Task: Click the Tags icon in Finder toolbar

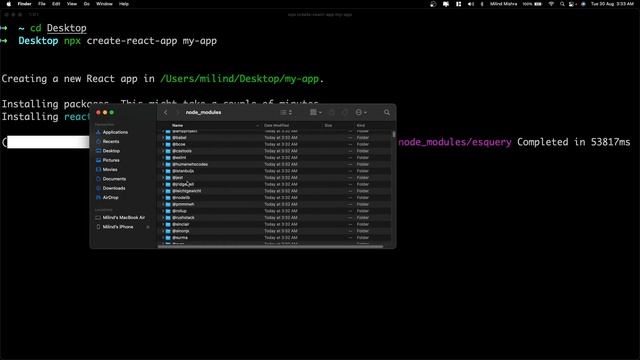Action: 345,112
